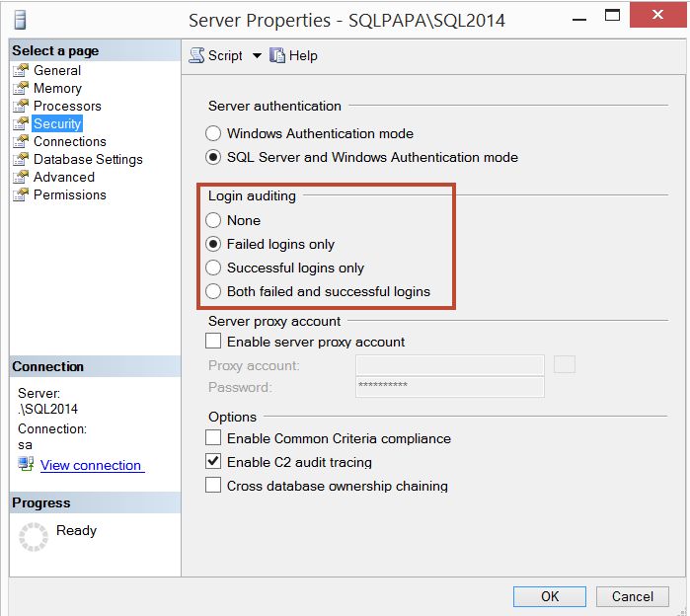Click the Script toolbar button
Image resolution: width=690 pixels, height=616 pixels.
coord(215,55)
